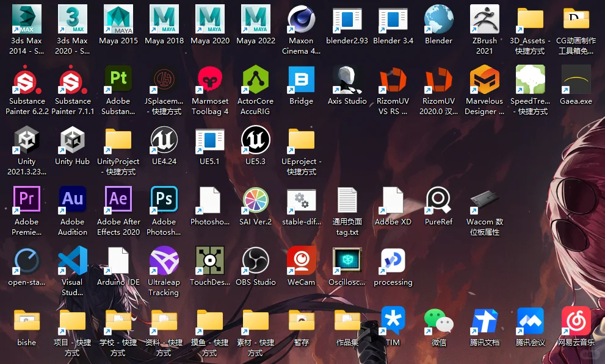Screen dimensions: 605x364
Task: Open 微信 WeChat icon
Action: (x=439, y=321)
